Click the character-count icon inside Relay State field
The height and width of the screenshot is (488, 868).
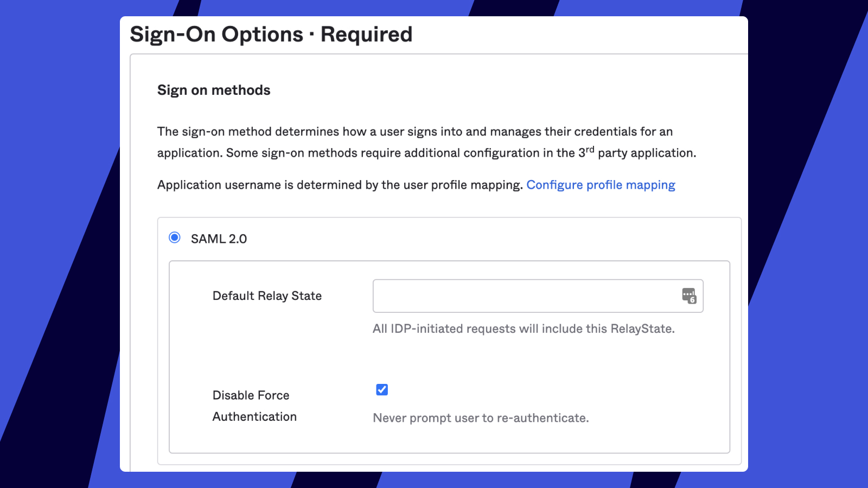click(x=688, y=296)
